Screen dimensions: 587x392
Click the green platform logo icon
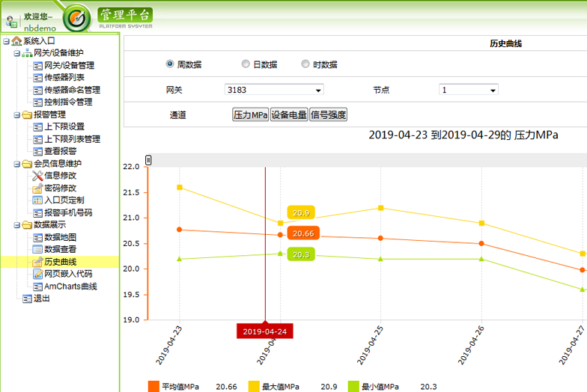(x=76, y=18)
